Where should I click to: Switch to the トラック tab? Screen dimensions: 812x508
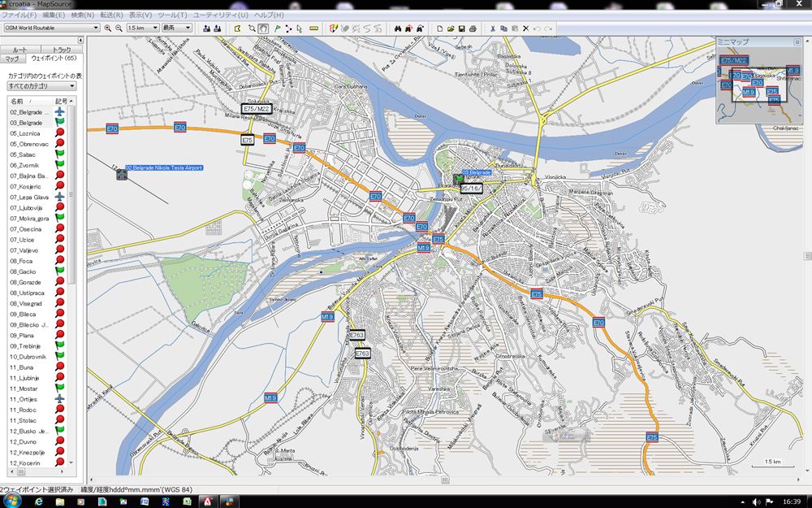pos(62,50)
